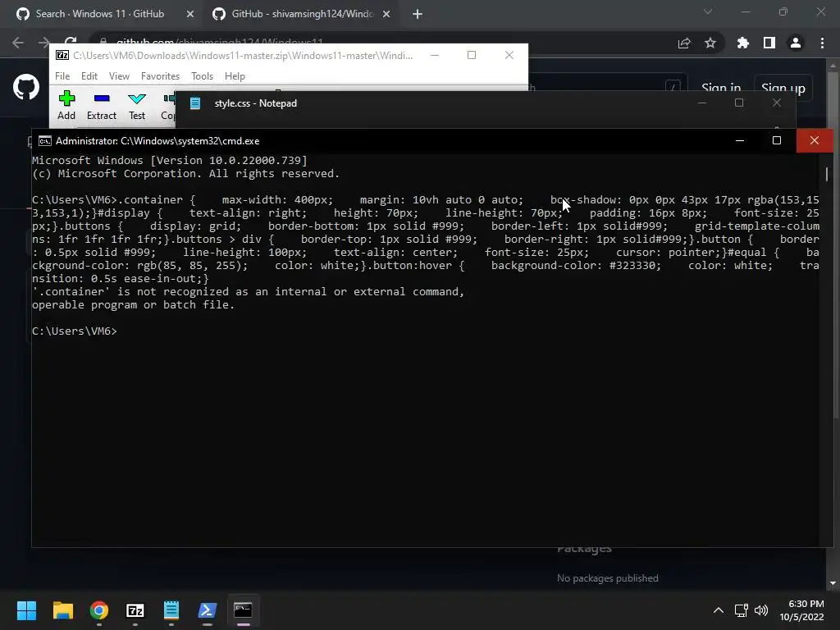The height and width of the screenshot is (630, 840).
Task: Open the Help menu in 7-Zip
Action: click(x=235, y=76)
